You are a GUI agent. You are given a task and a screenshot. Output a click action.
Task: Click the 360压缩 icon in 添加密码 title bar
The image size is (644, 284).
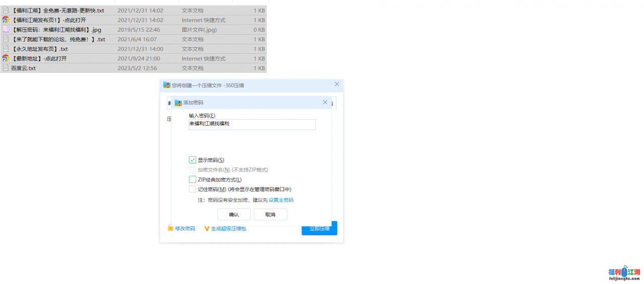(x=178, y=103)
